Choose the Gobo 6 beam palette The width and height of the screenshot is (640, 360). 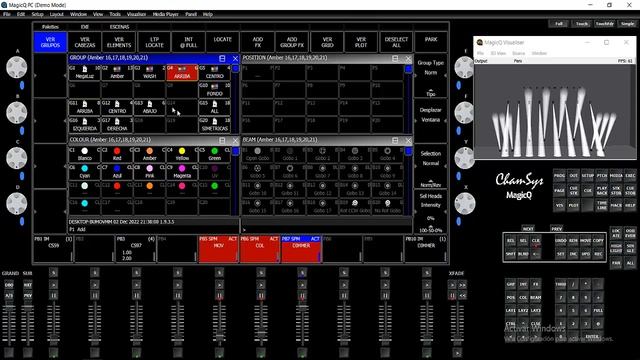pos(290,172)
